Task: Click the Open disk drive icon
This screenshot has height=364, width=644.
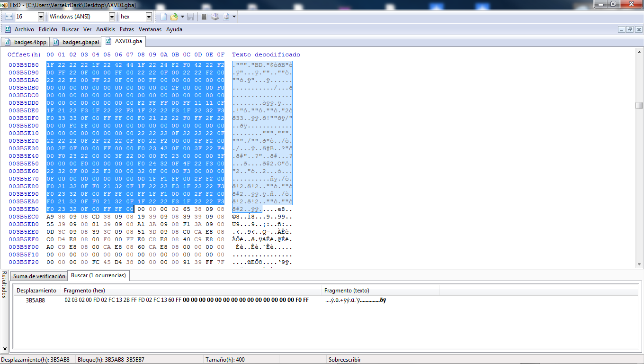Action: pyautogui.click(x=215, y=17)
